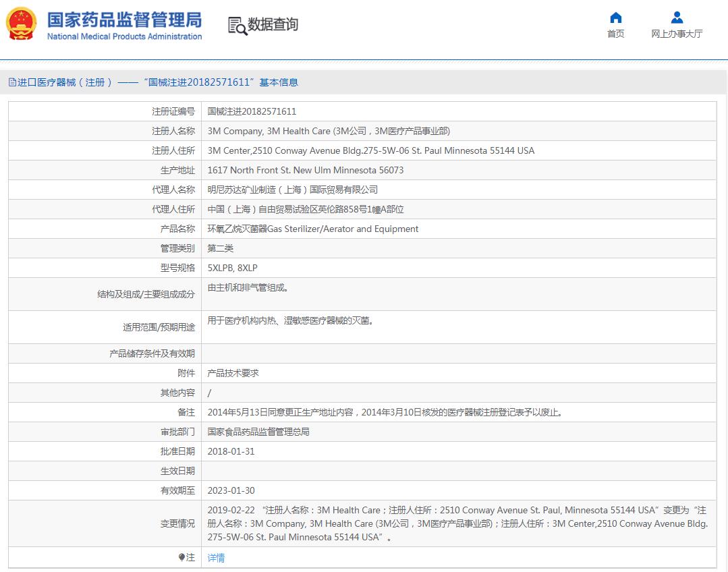Click the 第二类 category value
The image size is (728, 572).
(220, 248)
